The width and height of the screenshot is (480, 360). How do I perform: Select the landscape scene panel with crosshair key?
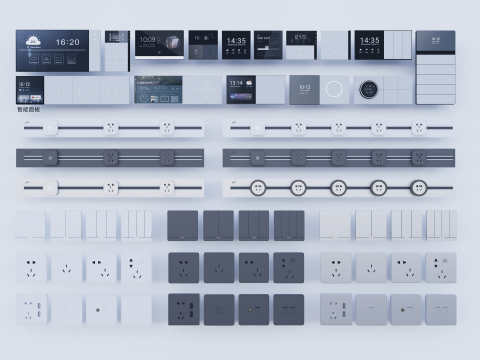[x=178, y=90]
